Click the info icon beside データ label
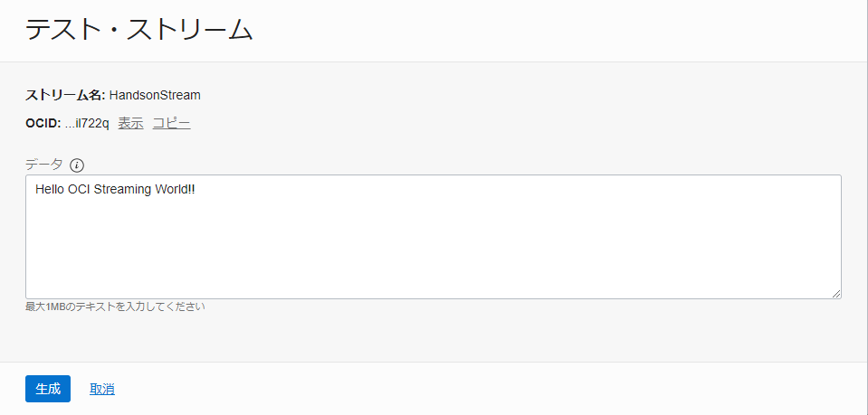Image resolution: width=868 pixels, height=415 pixels. 77,165
